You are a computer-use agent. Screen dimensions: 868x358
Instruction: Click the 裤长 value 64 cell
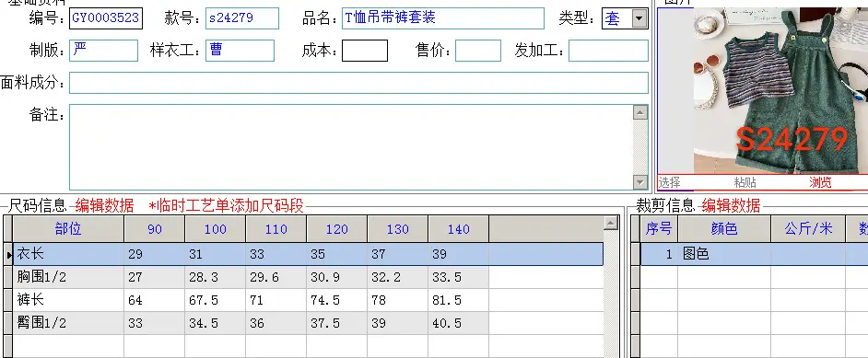click(155, 300)
